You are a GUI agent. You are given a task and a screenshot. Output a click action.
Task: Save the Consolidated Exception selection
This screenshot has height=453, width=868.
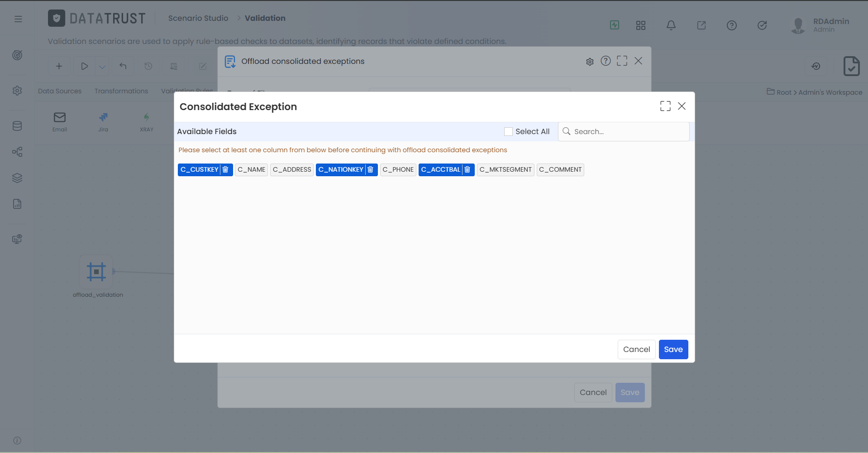tap(673, 349)
